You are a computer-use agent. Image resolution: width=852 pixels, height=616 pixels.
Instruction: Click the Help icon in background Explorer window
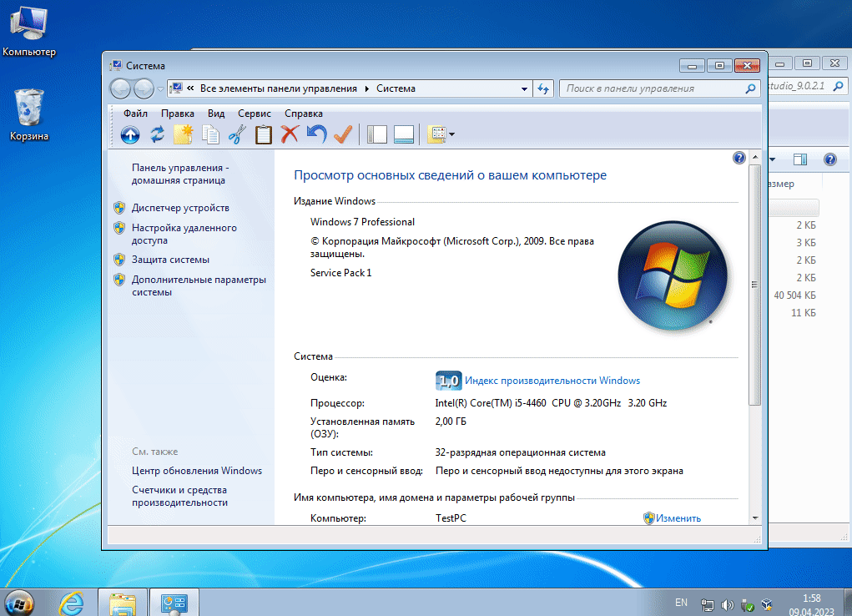click(829, 159)
